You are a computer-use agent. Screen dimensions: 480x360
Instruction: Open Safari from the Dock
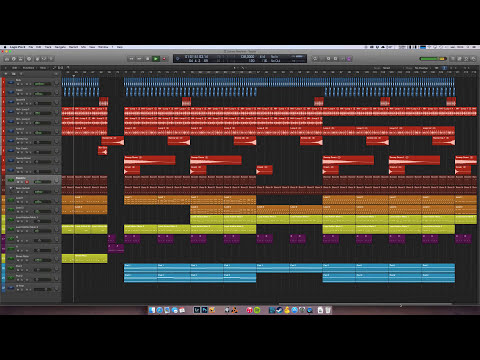tap(160, 310)
